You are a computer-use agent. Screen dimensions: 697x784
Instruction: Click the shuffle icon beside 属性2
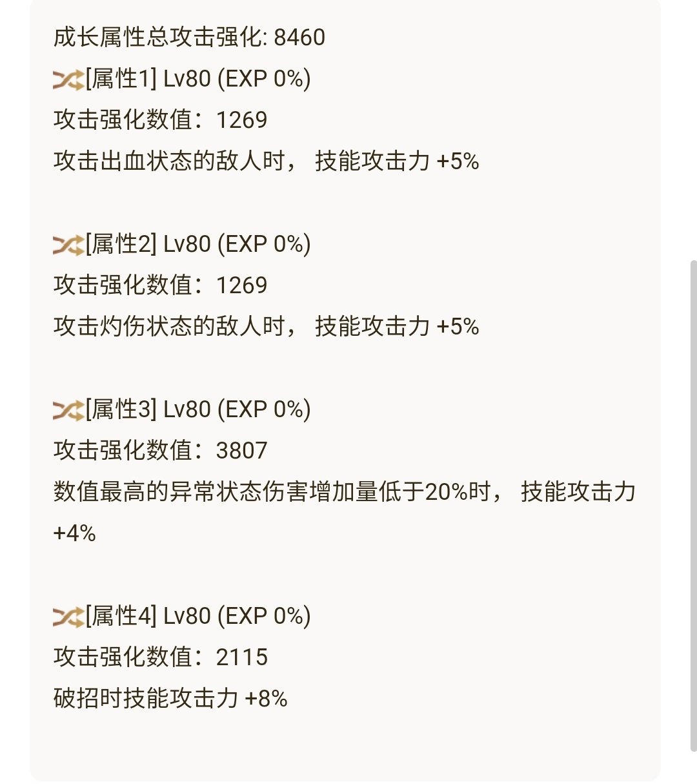point(68,245)
